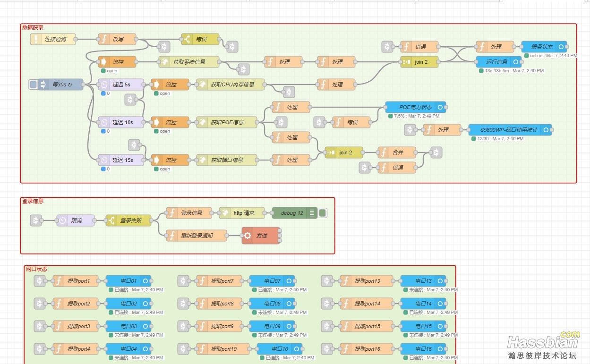Image resolution: width=590 pixels, height=364 pixels.
Task: Click the exclamation icon on 连接检测 node
Action: [36, 39]
